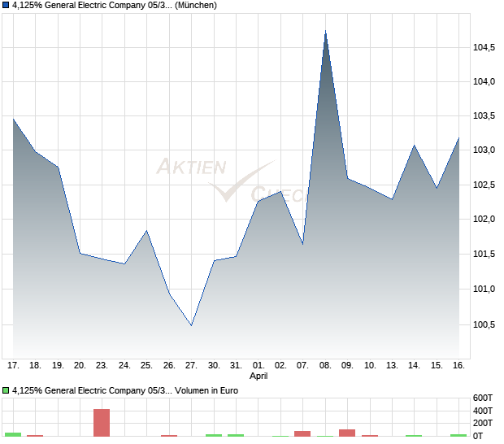Click the y-axis label '103,5'

pyautogui.click(x=484, y=115)
